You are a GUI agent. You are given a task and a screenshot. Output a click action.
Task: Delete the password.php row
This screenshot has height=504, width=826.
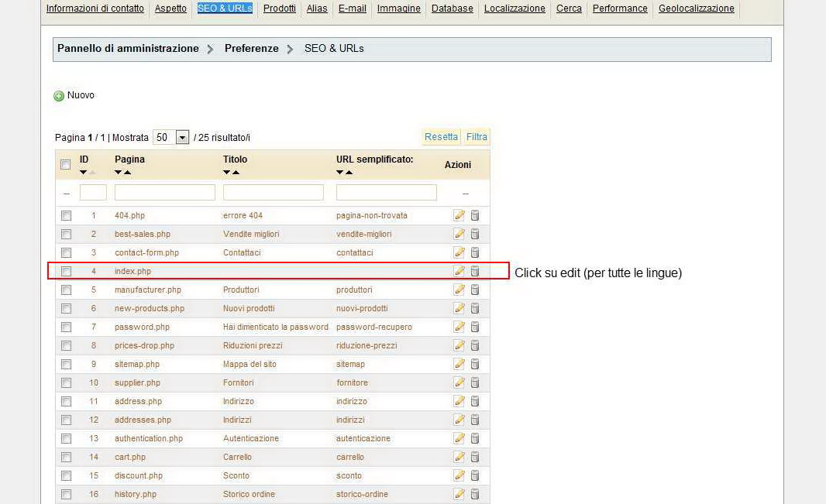point(475,327)
